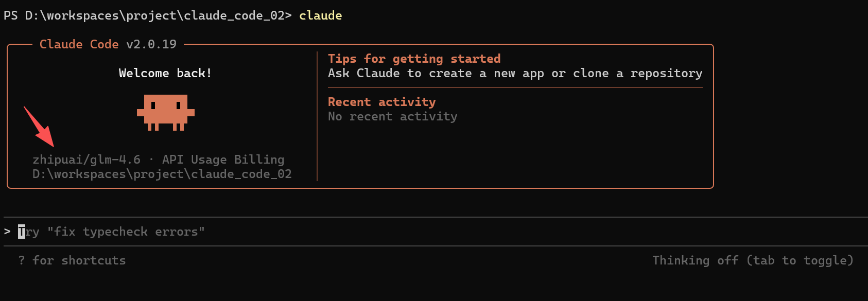Viewport: 868px width, 301px height.
Task: Click the "Tips for getting started" heading
Action: coord(414,59)
